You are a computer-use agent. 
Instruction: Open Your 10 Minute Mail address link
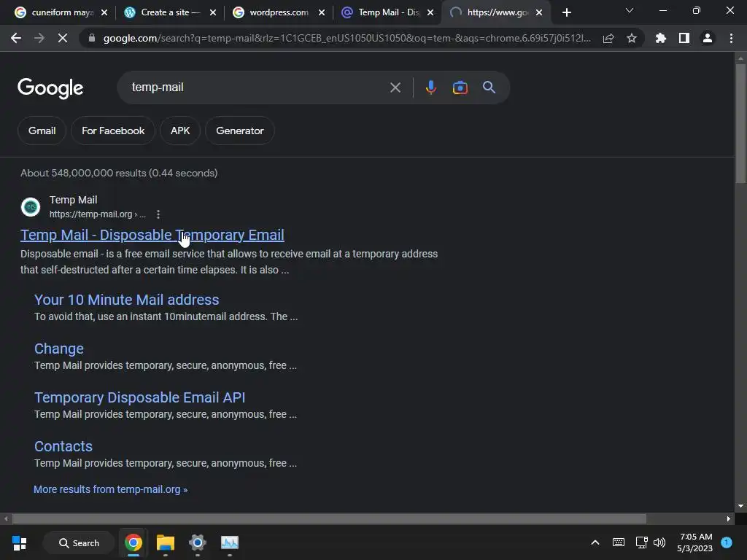pos(127,300)
